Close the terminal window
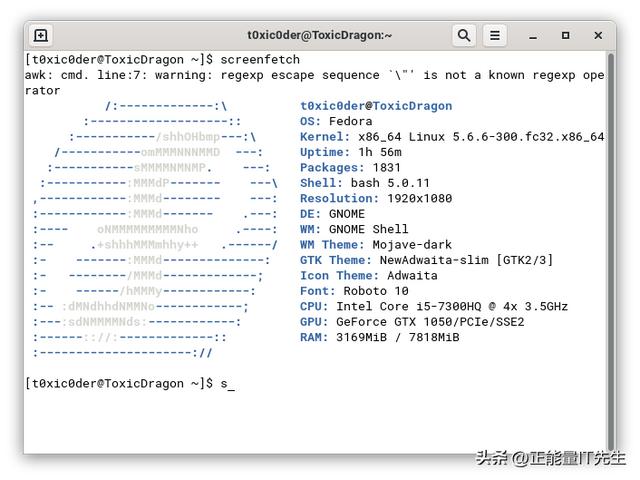Image resolution: width=640 pixels, height=480 pixels. click(598, 36)
